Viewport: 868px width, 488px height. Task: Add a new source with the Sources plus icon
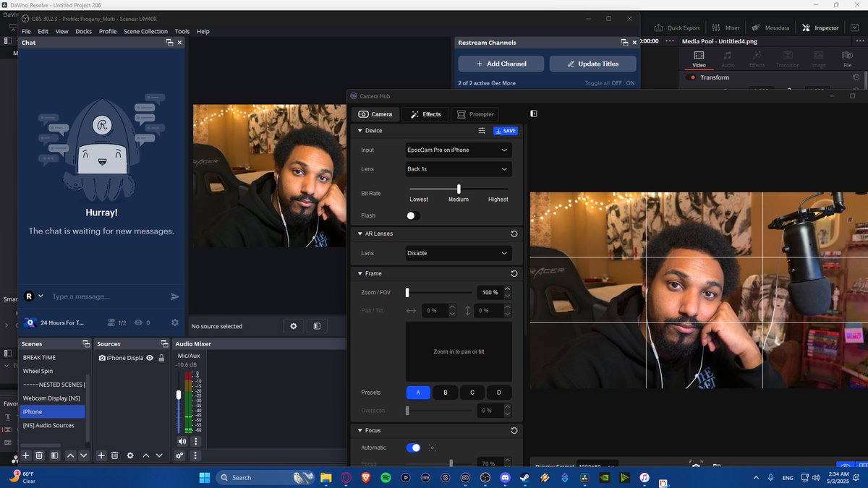101,455
